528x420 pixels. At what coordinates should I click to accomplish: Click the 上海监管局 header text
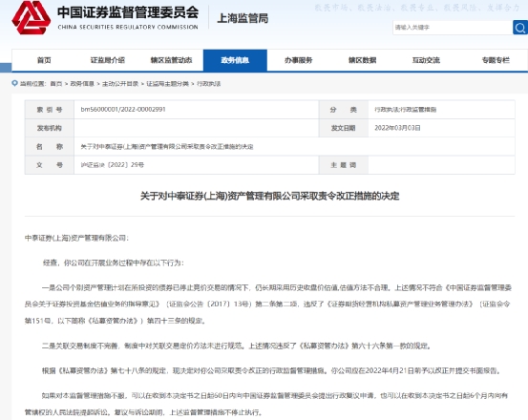pos(243,18)
